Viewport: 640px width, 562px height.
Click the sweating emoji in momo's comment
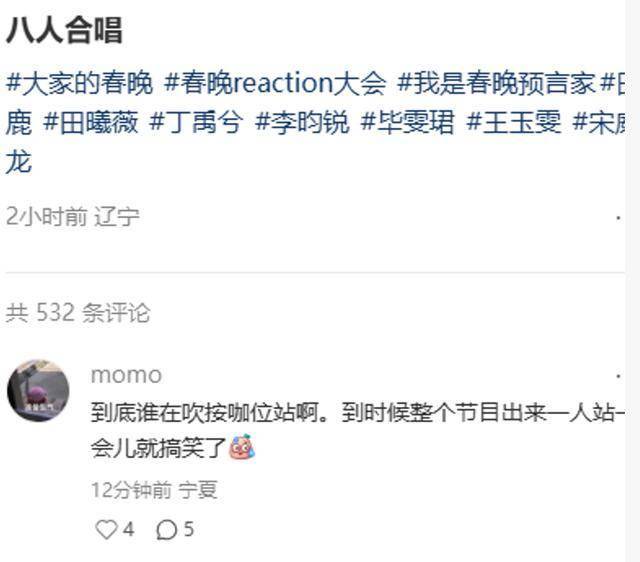pos(242,447)
